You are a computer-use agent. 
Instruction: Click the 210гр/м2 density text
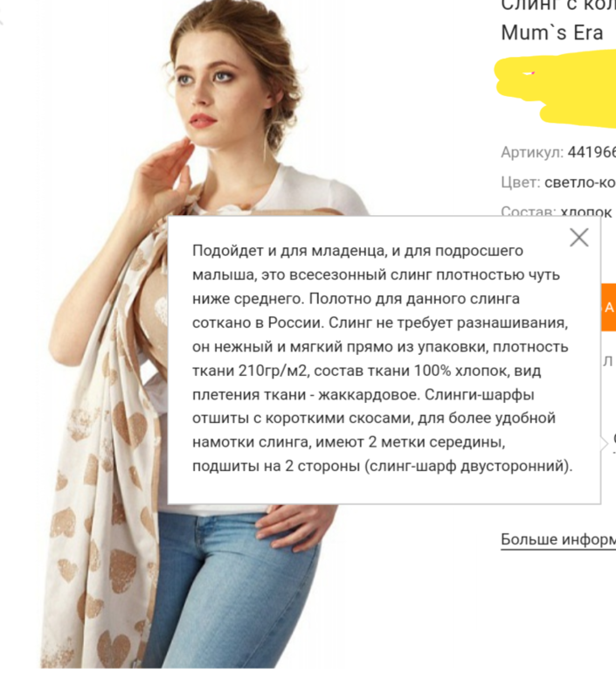point(273,371)
